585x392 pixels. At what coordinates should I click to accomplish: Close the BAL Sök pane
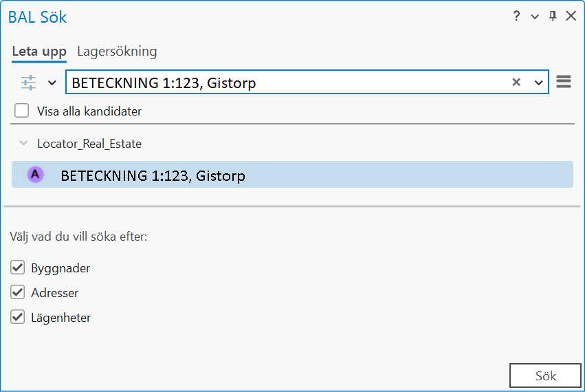point(571,17)
